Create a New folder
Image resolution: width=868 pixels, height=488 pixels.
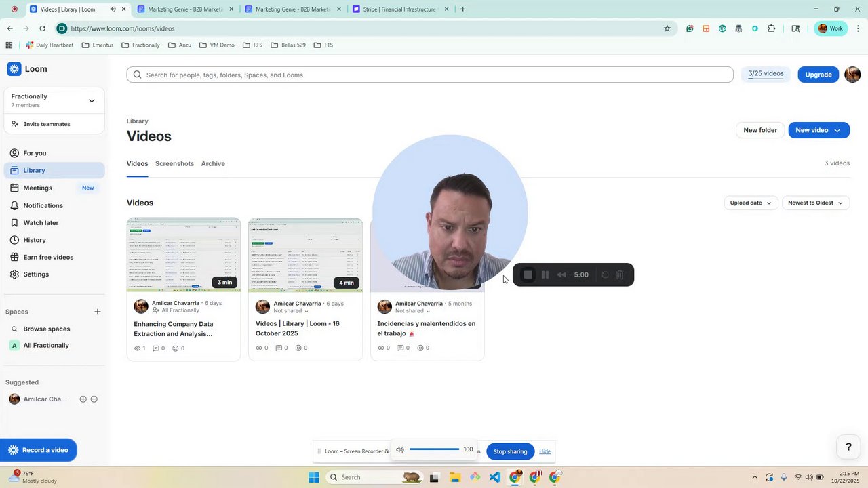760,130
